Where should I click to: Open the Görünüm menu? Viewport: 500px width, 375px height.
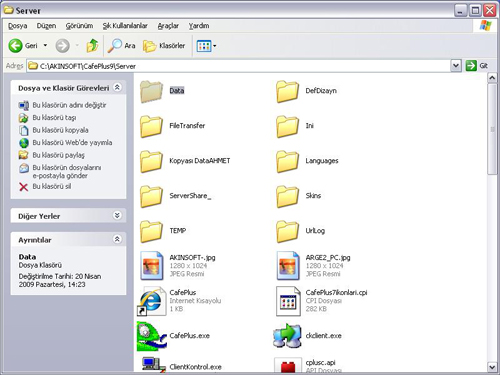[x=79, y=26]
